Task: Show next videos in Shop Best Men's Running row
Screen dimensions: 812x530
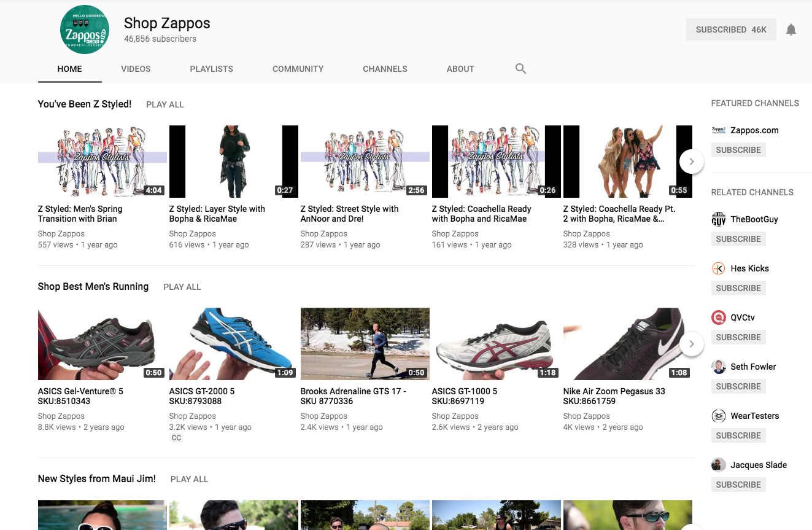Action: point(692,344)
